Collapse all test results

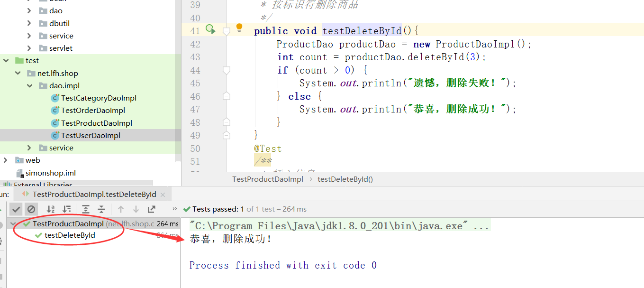tap(101, 209)
